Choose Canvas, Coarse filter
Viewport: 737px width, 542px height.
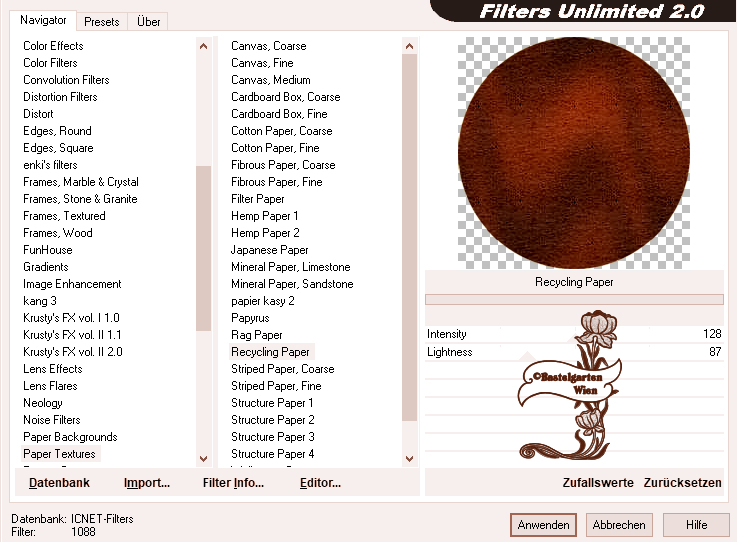(269, 46)
